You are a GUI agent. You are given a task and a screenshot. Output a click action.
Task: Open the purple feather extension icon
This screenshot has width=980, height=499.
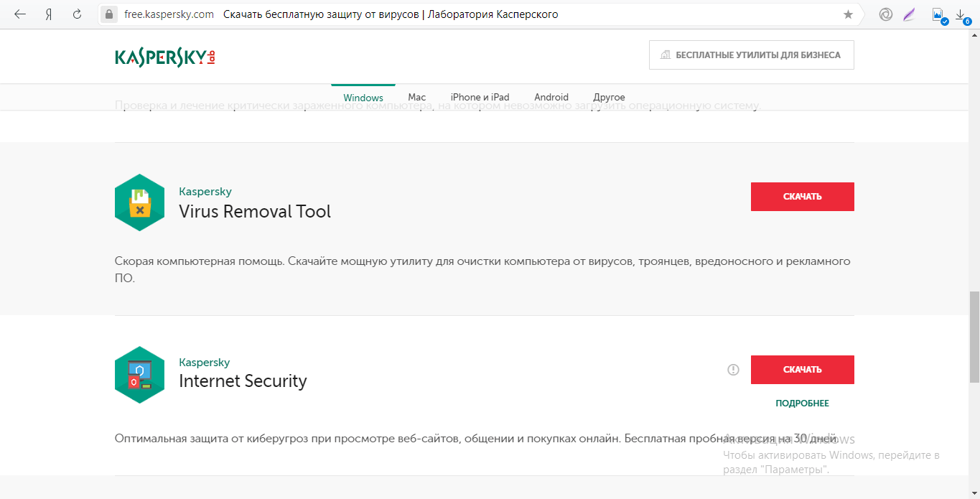click(910, 14)
